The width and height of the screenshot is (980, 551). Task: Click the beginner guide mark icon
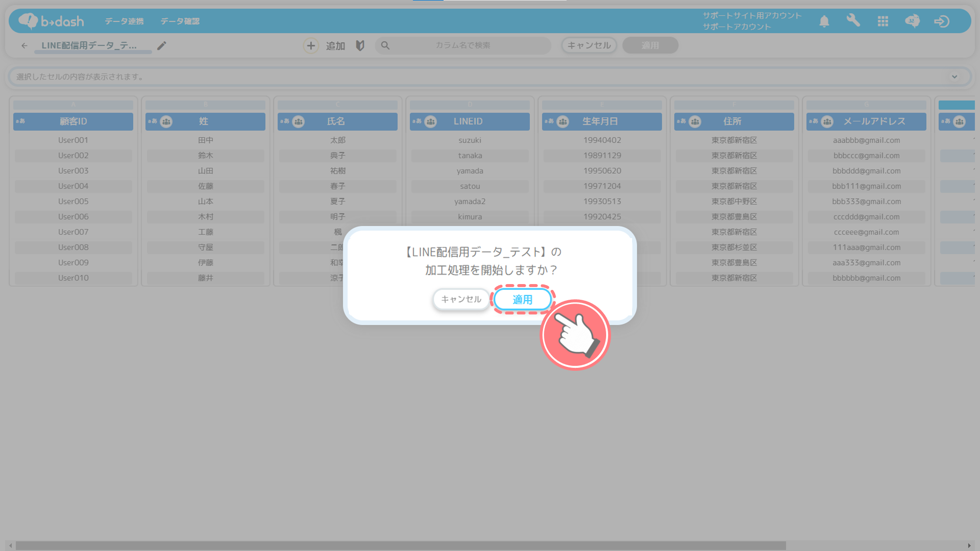pyautogui.click(x=360, y=46)
